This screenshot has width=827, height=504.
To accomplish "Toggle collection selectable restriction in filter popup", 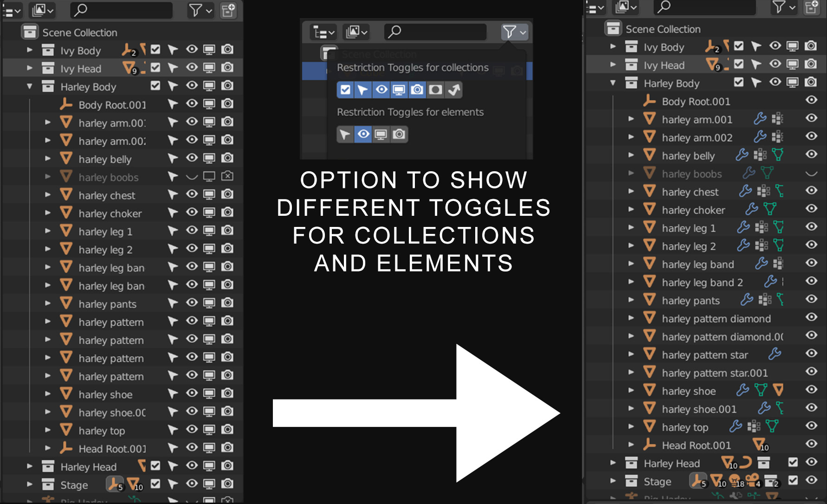I will pos(363,90).
